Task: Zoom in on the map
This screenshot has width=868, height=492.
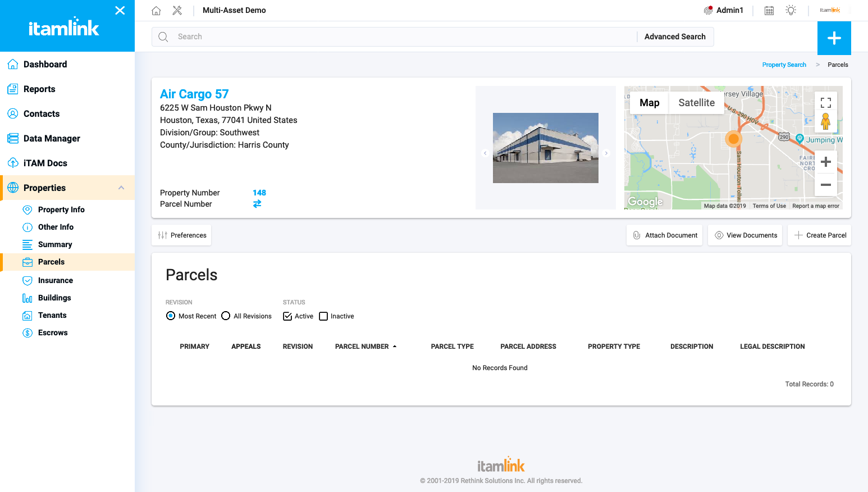Action: click(x=825, y=162)
